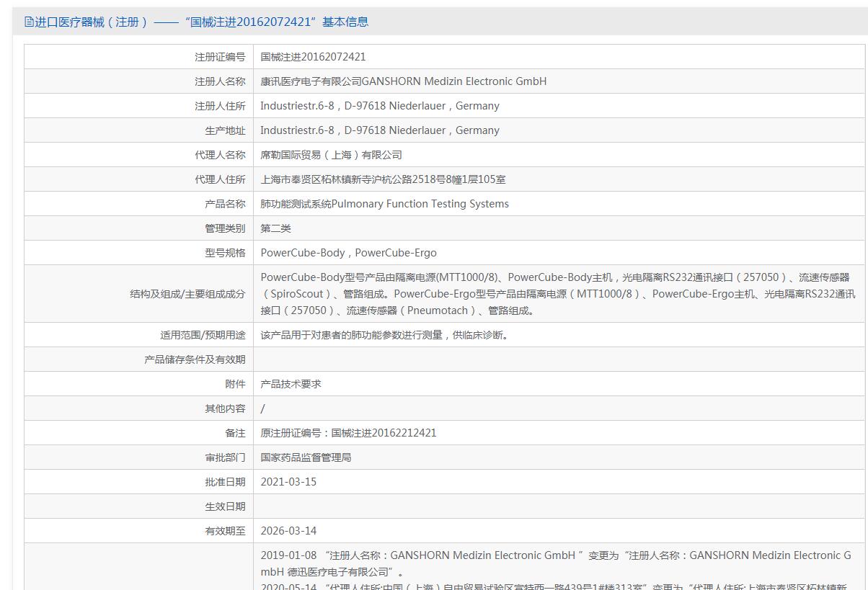The image size is (868, 590).
Task: Click the label 适用范围/预期用途
Action: pyautogui.click(x=203, y=335)
